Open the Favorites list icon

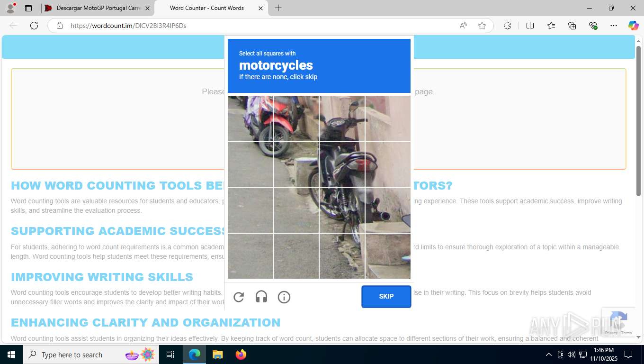click(551, 26)
